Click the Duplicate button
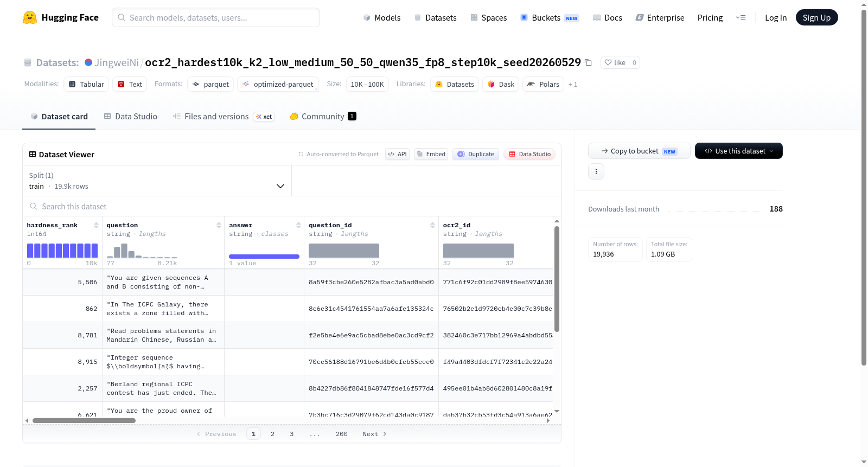 pyautogui.click(x=476, y=154)
